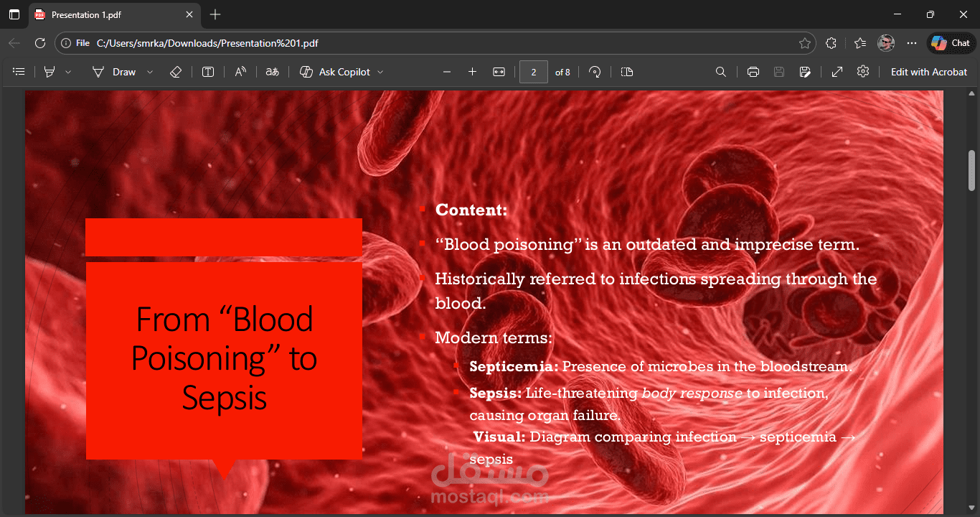Click the "Content:" heading text
The width and height of the screenshot is (980, 517).
pos(471,210)
